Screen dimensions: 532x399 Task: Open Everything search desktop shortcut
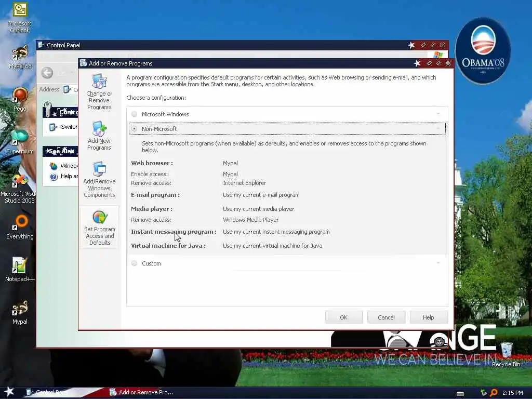(20, 227)
